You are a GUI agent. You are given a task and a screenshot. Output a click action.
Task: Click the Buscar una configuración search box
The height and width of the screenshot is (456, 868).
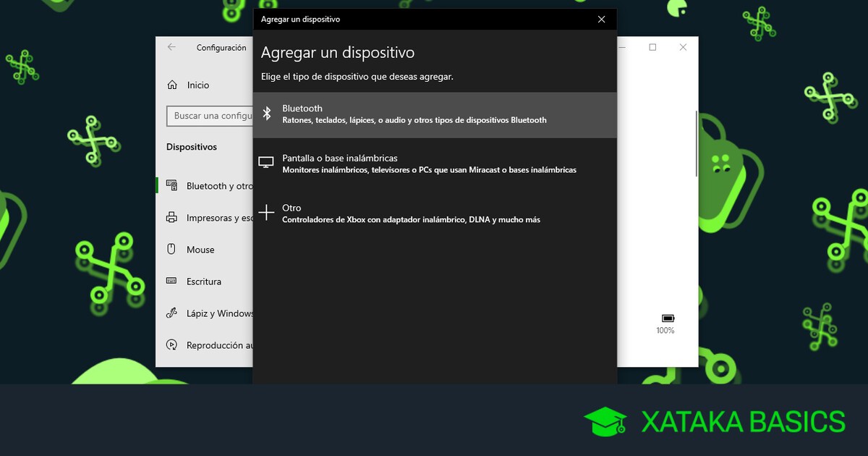[x=211, y=116]
